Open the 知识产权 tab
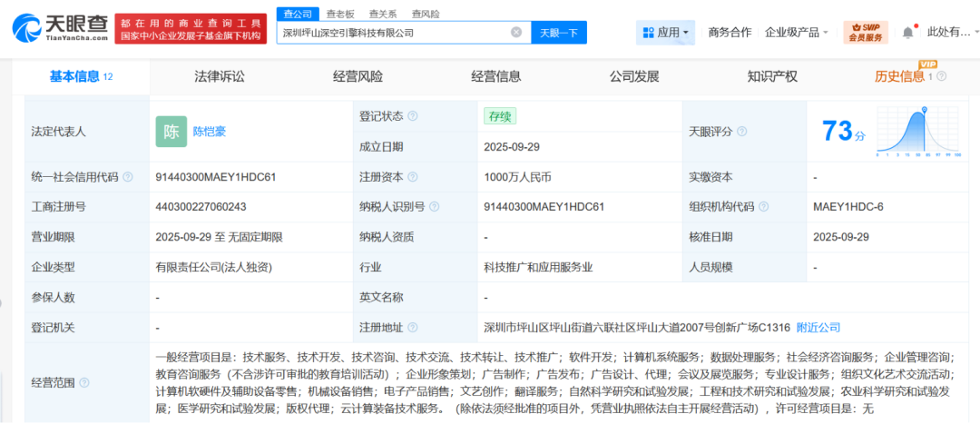Image resolution: width=980 pixels, height=434 pixels. tap(772, 77)
